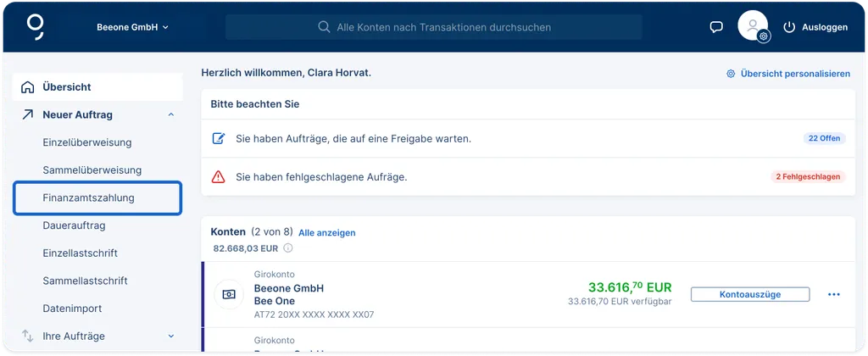The height and width of the screenshot is (356, 868).
Task: Expand the Ihre Aufträge section chevron
Action: (171, 336)
